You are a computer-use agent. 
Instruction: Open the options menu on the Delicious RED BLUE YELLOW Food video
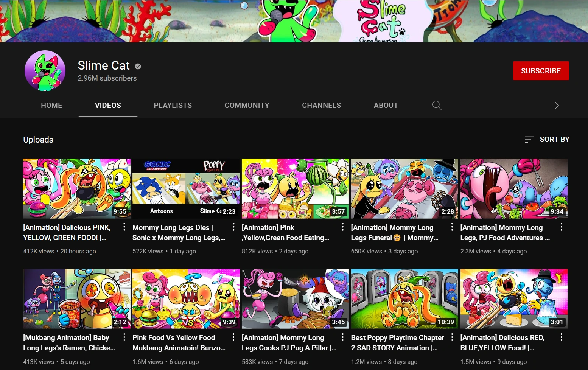[x=562, y=337]
